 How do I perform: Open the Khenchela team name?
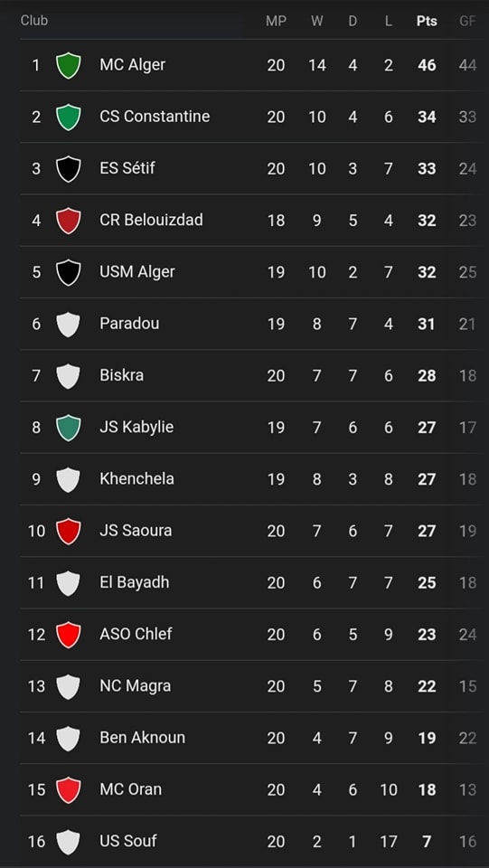[136, 479]
